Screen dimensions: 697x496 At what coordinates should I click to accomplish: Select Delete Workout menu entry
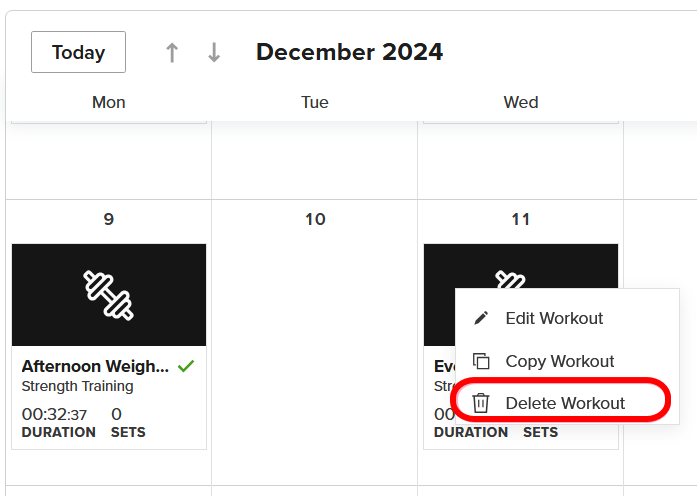[x=567, y=403]
